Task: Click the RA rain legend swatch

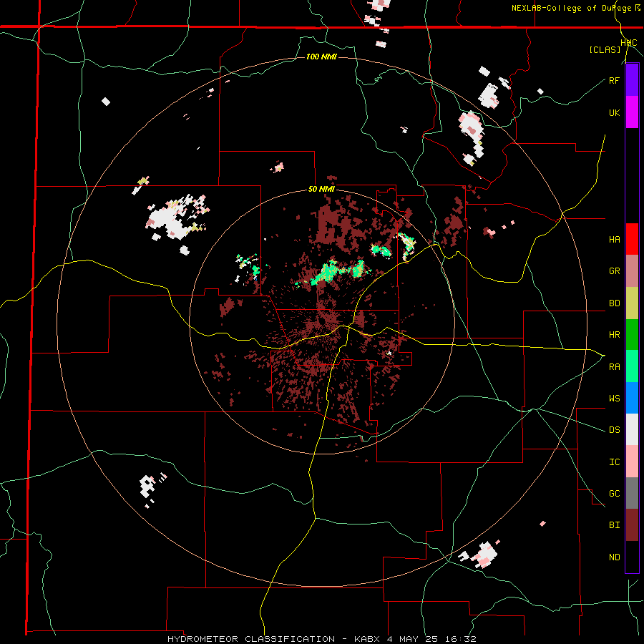Action: point(632,366)
